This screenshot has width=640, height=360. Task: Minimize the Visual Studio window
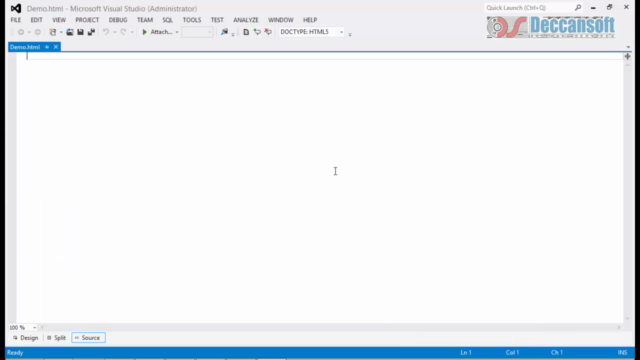click(593, 7)
